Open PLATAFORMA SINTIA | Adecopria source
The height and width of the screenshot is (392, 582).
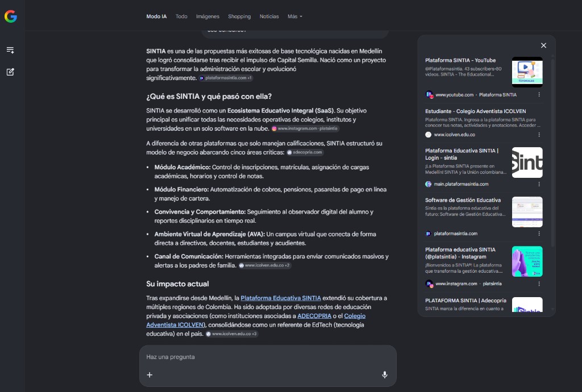click(465, 301)
